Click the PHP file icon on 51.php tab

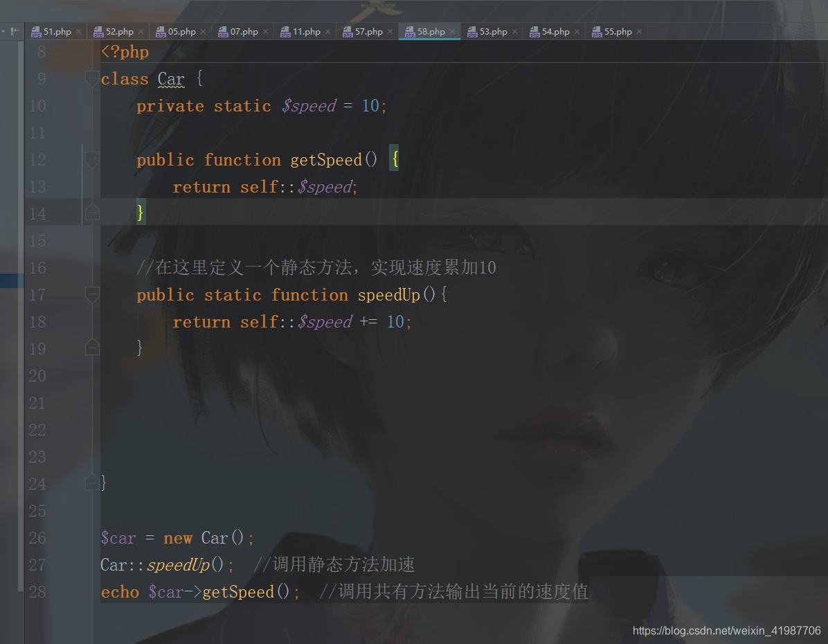36,33
